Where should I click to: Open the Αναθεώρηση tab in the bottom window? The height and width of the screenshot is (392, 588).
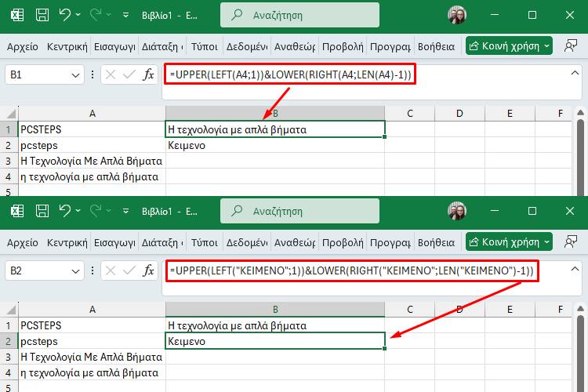click(x=295, y=242)
